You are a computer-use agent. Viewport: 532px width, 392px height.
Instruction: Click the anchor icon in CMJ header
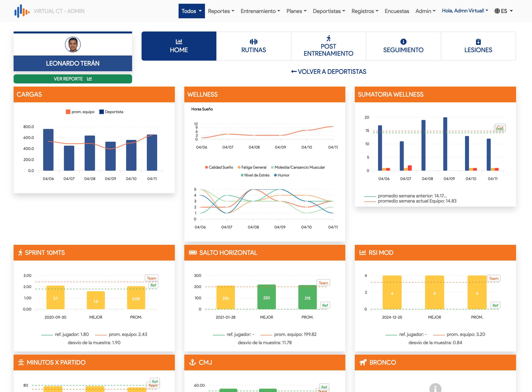coord(192,362)
